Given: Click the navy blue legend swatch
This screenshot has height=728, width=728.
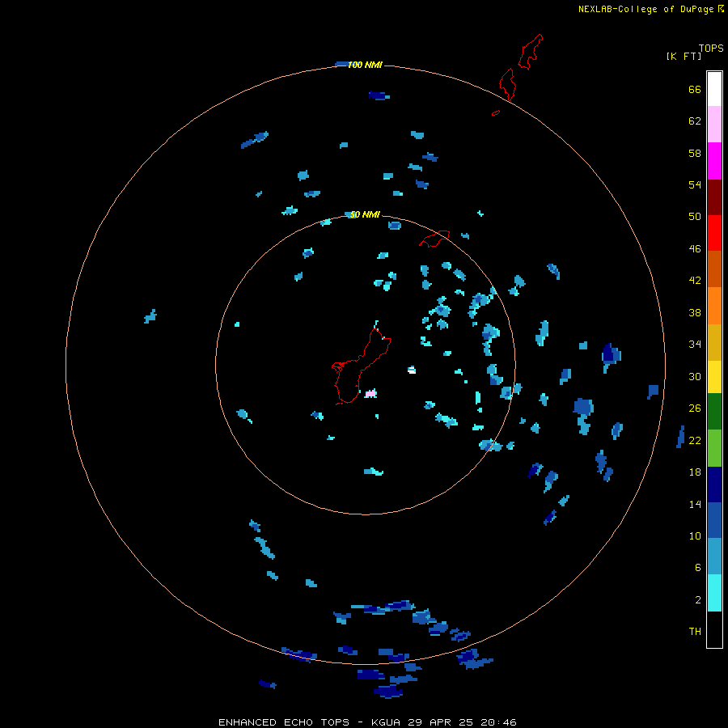Looking at the screenshot, I should 714,485.
